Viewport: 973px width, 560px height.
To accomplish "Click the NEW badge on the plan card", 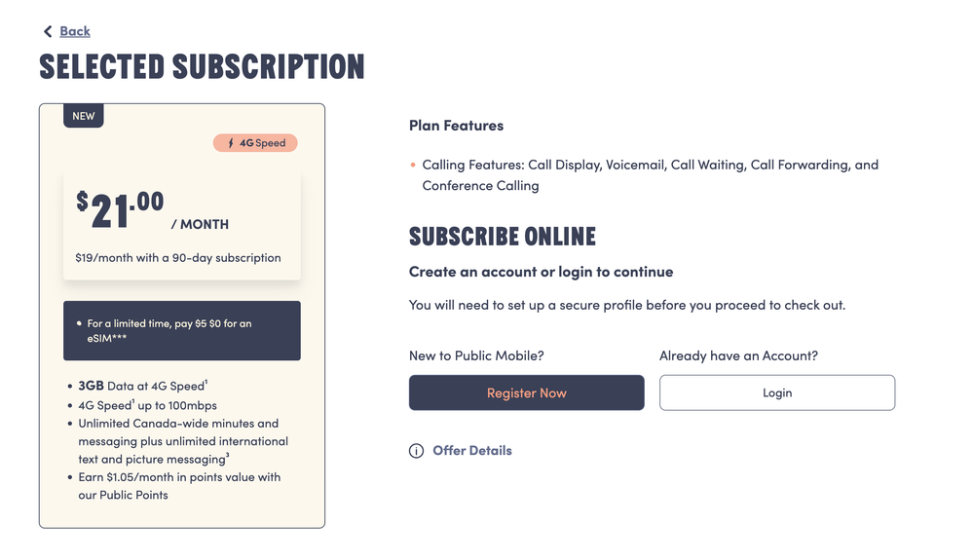I will point(84,116).
